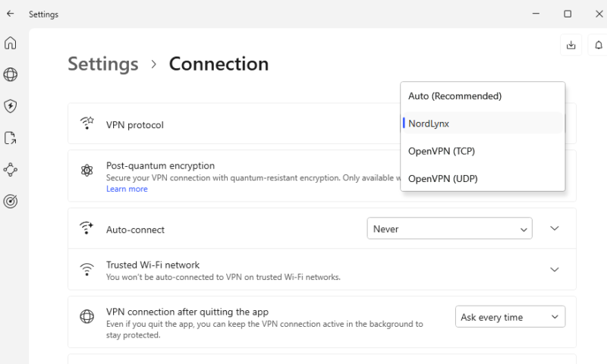Open the Threat Protection shield icon
The height and width of the screenshot is (364, 607).
point(11,106)
